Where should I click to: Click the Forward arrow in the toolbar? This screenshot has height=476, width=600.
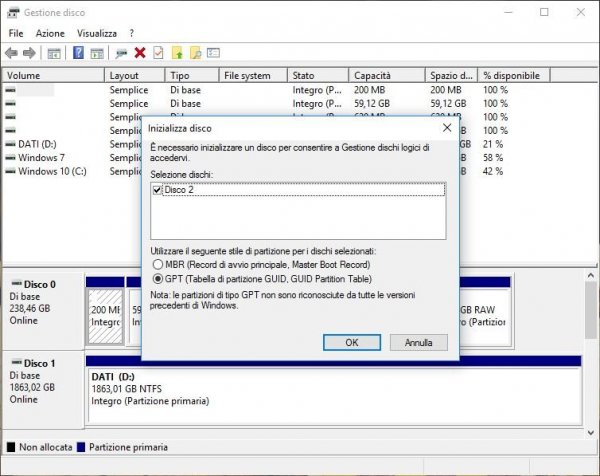pyautogui.click(x=30, y=53)
